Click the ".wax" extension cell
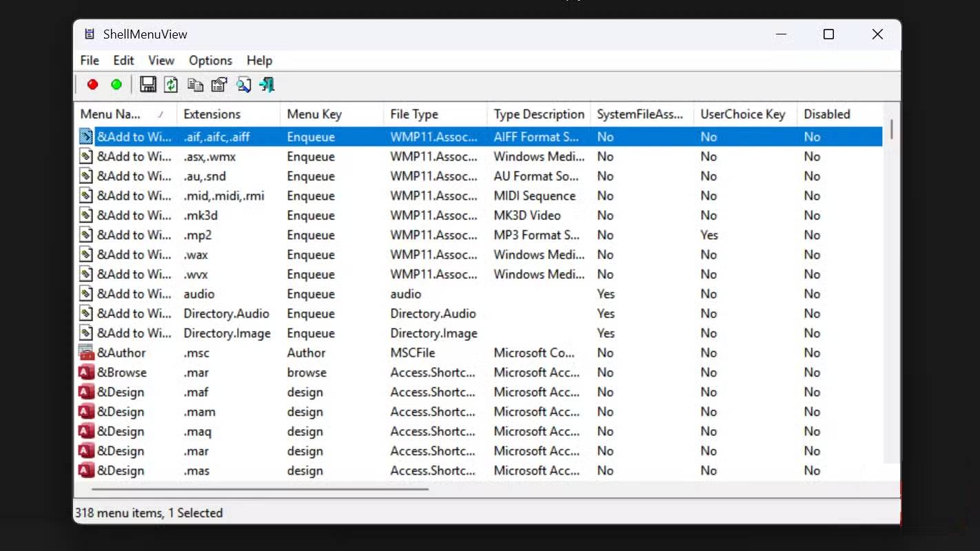This screenshot has height=551, width=980. pyautogui.click(x=196, y=254)
